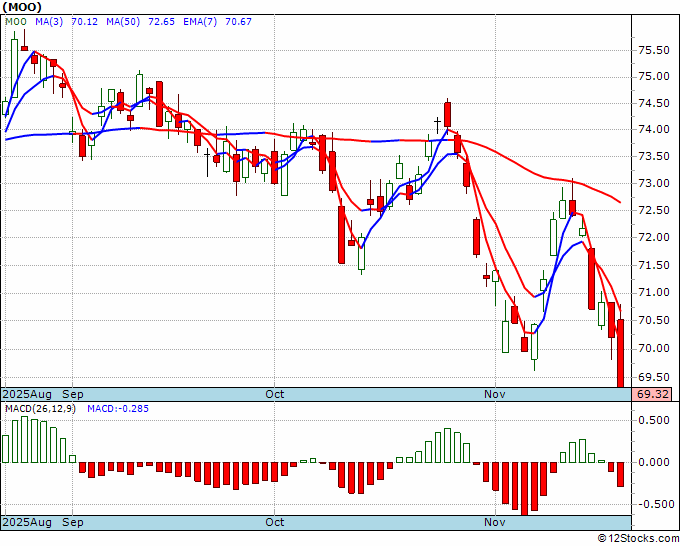This screenshot has width=680, height=546.
Task: Click the tall red candle peaking near 74.50
Action: pos(448,114)
